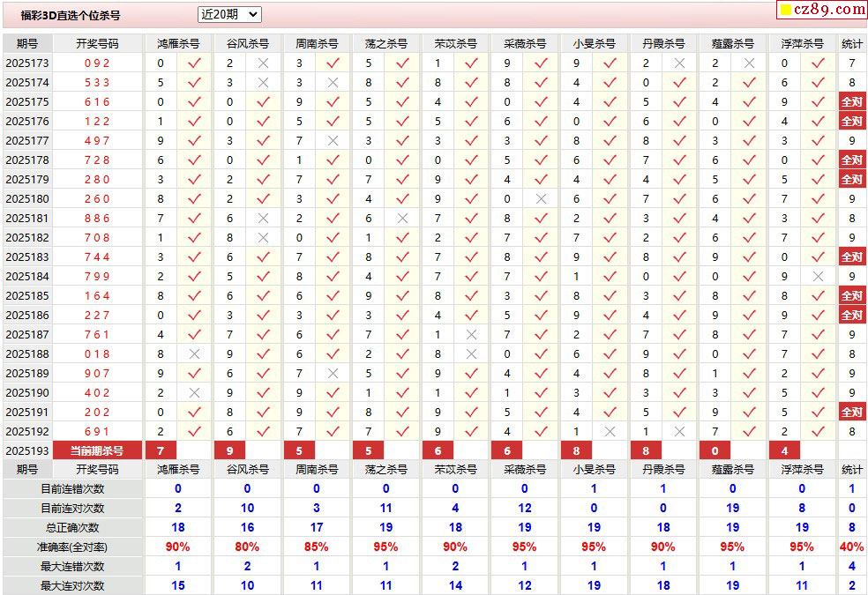
Task: Click the 85% accuracy value for 周南杀号
Action: click(x=316, y=547)
